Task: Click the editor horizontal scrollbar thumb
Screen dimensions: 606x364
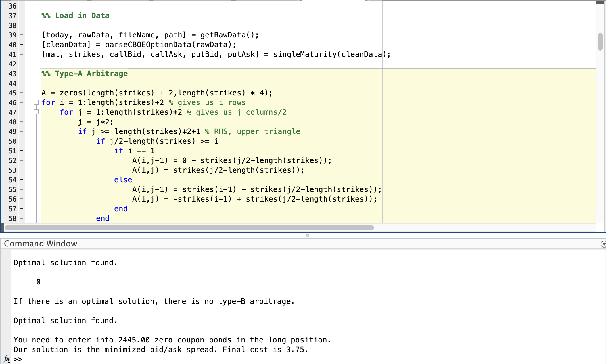Action: (189, 228)
